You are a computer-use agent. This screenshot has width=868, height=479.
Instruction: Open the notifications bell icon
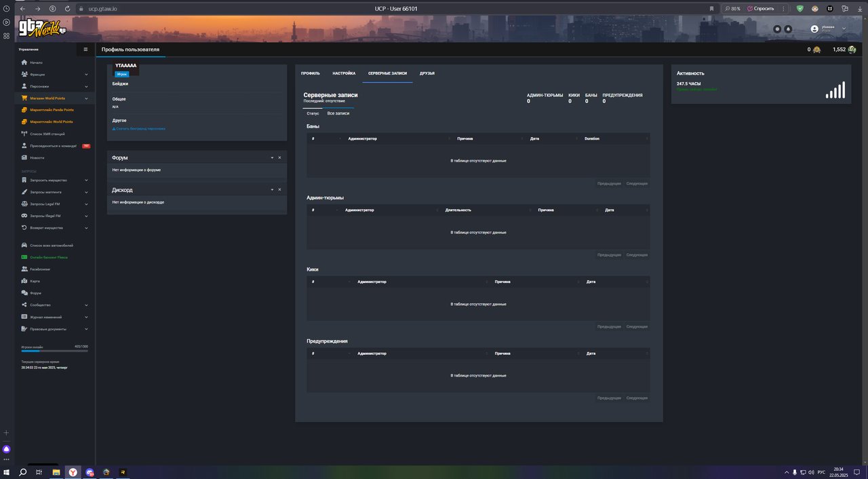pos(788,29)
